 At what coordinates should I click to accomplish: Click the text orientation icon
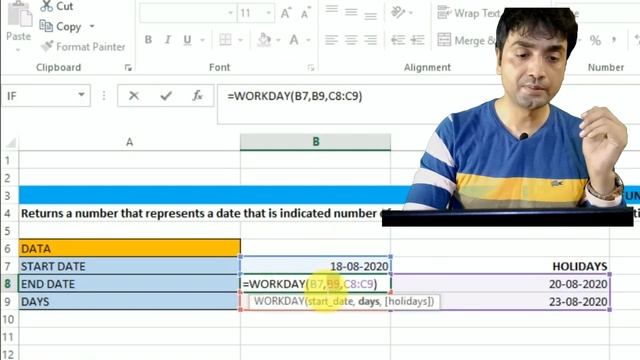pos(398,12)
